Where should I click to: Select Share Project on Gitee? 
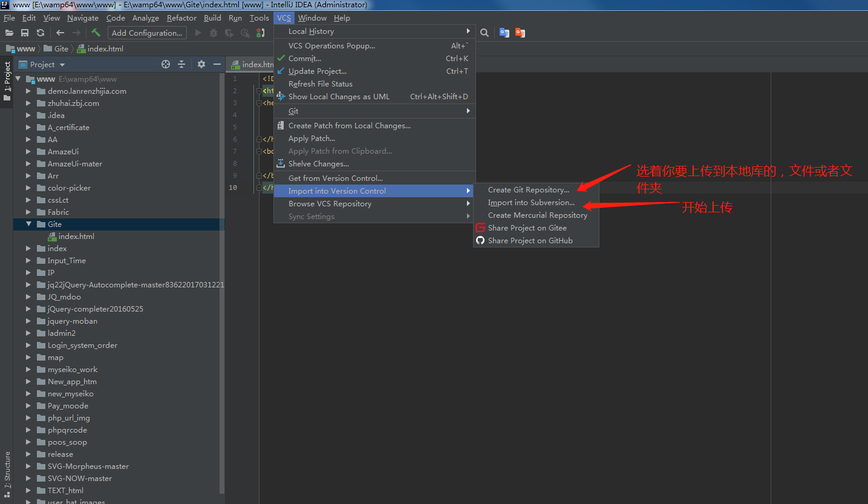(x=536, y=227)
